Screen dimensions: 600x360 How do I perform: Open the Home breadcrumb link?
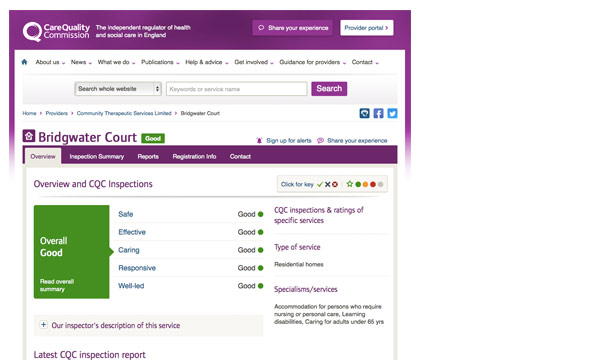[x=29, y=113]
